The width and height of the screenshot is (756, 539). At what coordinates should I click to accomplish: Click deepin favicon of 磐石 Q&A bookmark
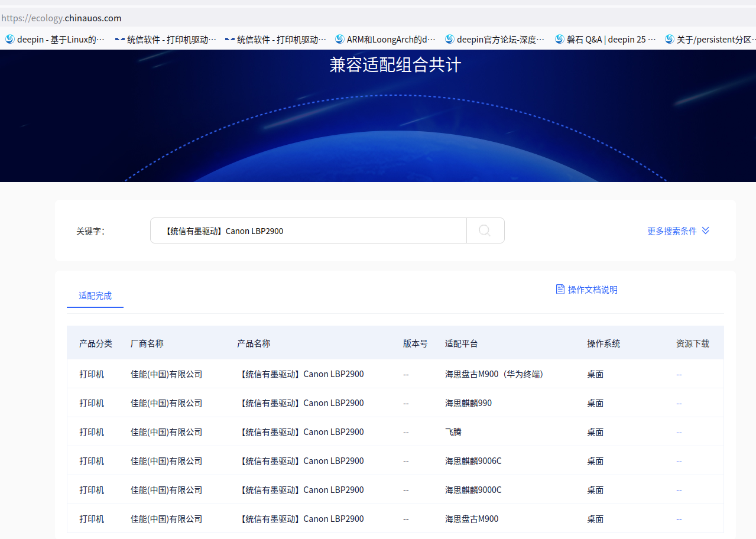(x=560, y=39)
